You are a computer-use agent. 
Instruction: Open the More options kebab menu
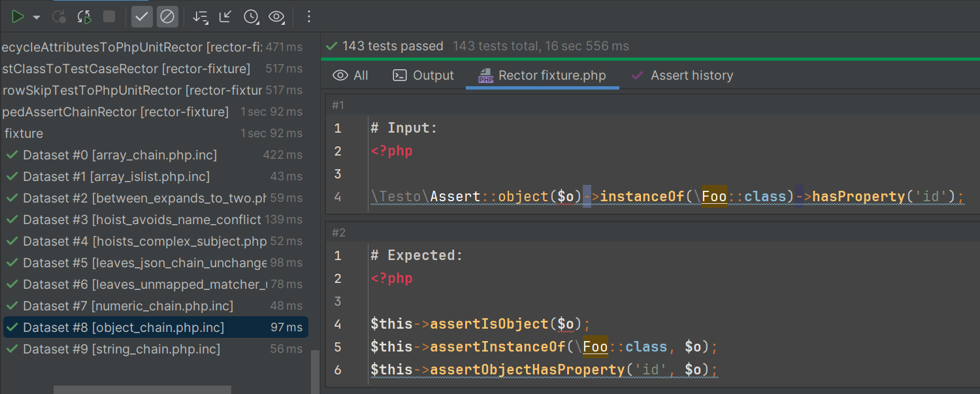[309, 17]
